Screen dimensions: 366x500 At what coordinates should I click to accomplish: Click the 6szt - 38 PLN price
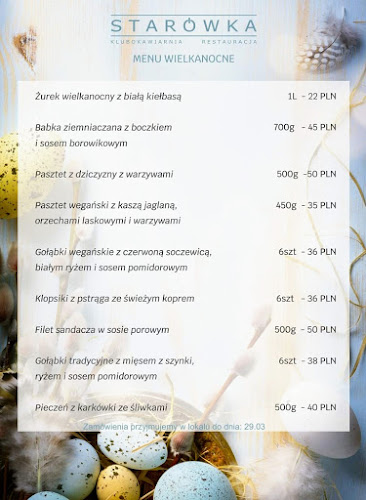coord(307,361)
